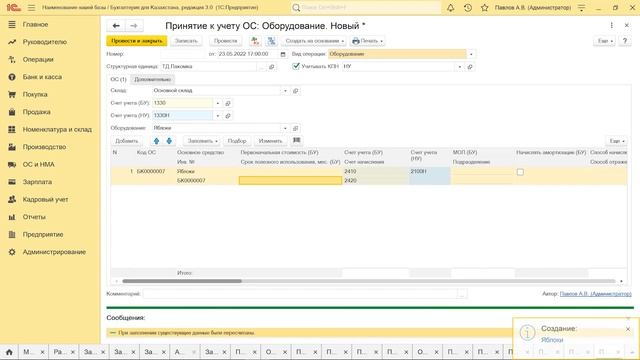Open the Заполнить dropdown
This screenshot has width=640, height=360.
202,141
